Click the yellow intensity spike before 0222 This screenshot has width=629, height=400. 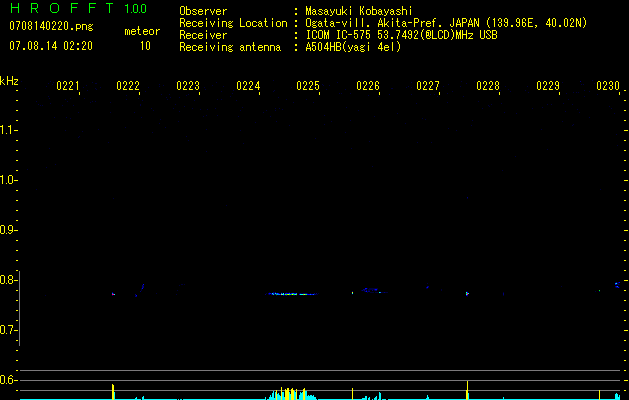(113, 392)
